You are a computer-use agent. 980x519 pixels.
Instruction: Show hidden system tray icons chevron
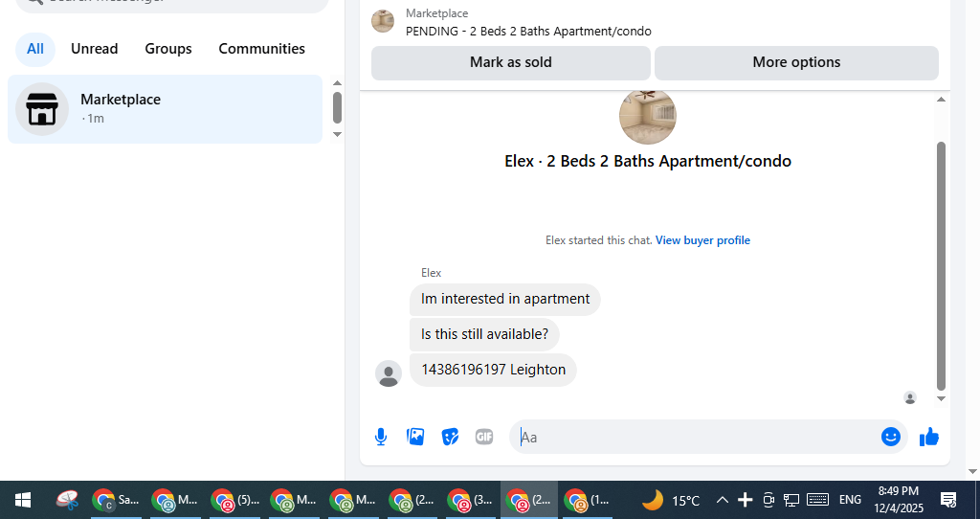(x=722, y=500)
